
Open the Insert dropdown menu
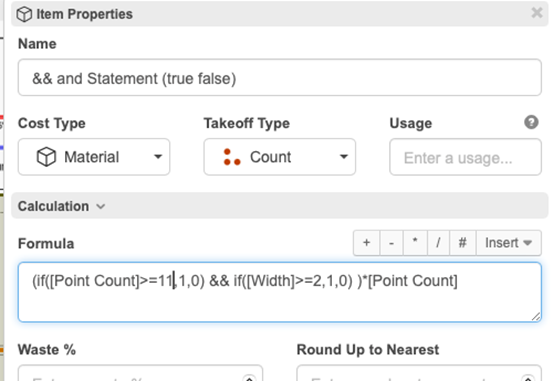508,243
